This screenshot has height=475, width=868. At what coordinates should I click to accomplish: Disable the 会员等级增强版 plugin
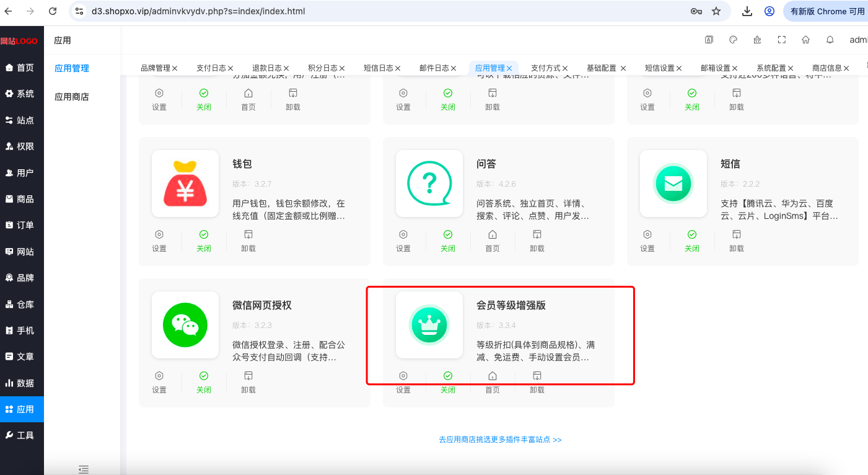(448, 382)
